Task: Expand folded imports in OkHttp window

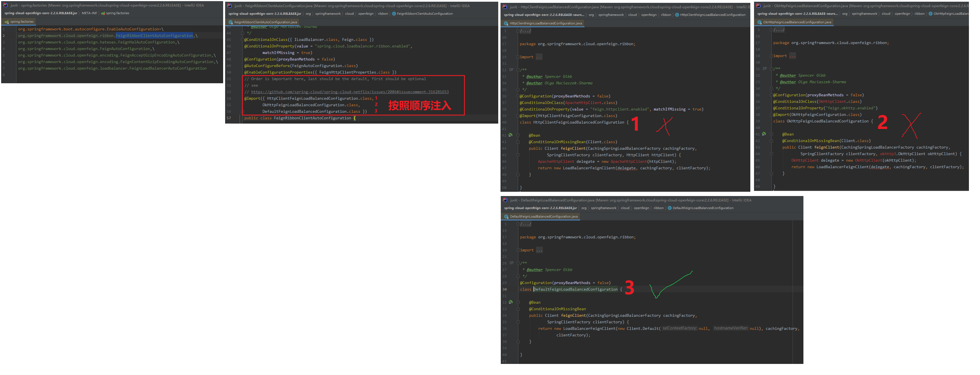Action: (x=771, y=56)
